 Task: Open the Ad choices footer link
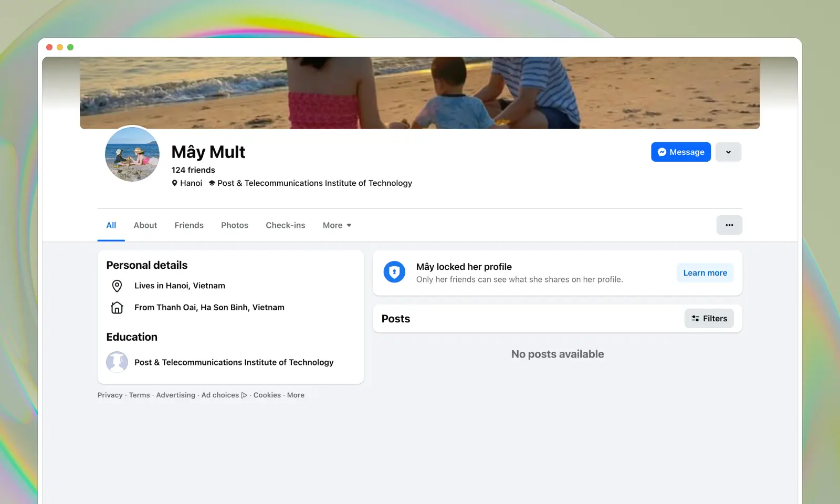pos(224,395)
